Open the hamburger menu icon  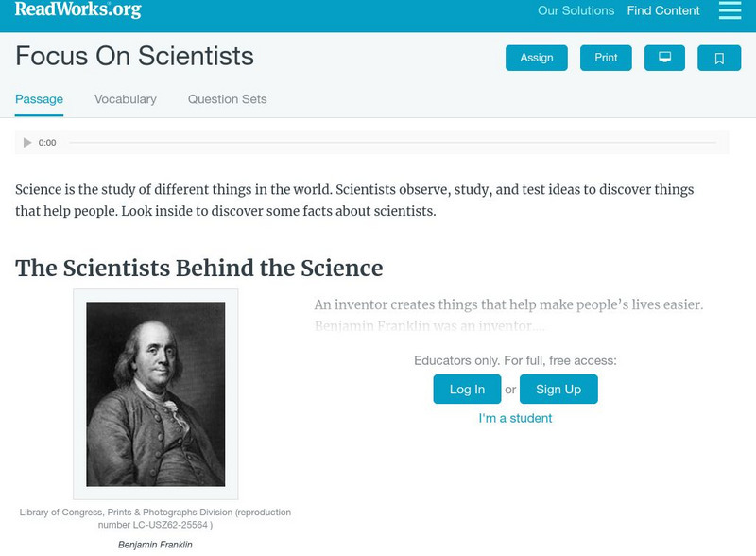[730, 10]
